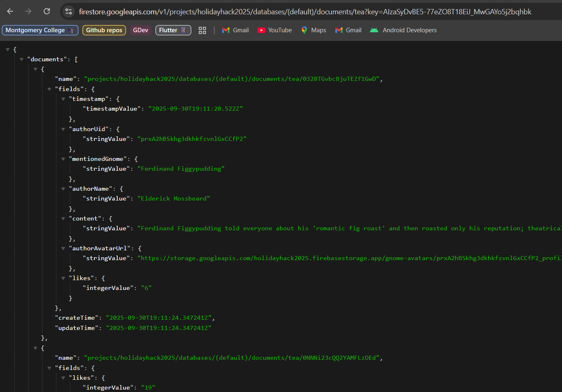Collapse the "content" node
This screenshot has width=562, height=392.
[x=63, y=218]
